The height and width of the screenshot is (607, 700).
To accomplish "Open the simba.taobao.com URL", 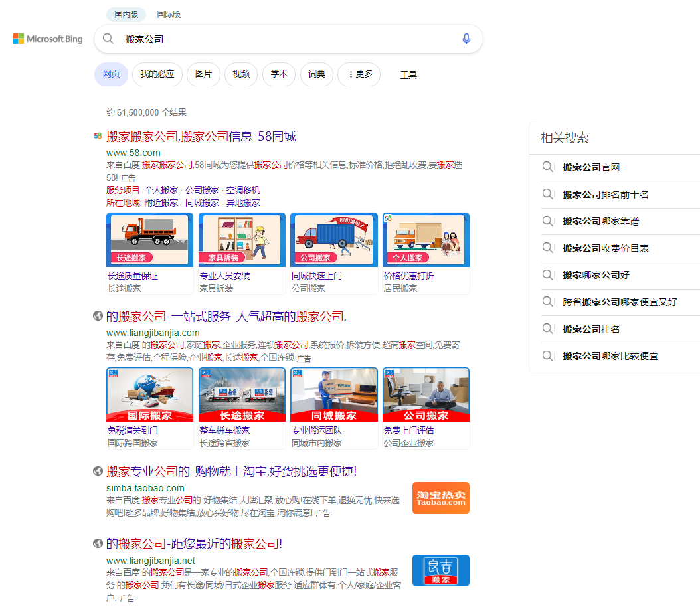I will pyautogui.click(x=145, y=488).
